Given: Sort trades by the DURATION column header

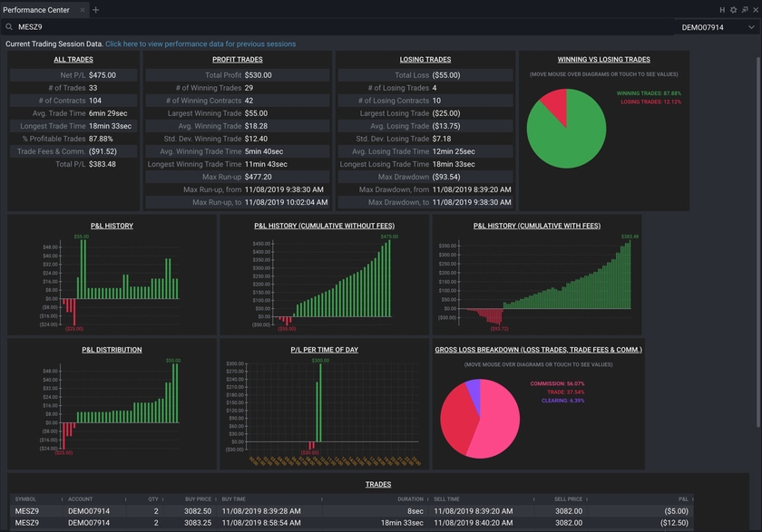Looking at the screenshot, I should click(409, 498).
